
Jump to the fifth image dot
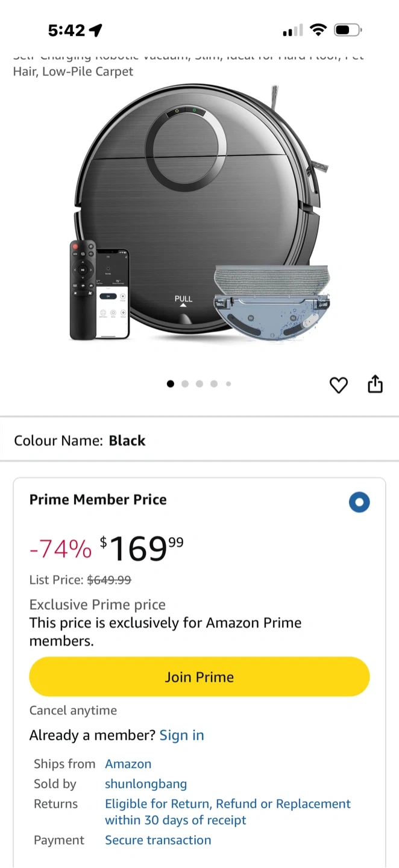228,384
